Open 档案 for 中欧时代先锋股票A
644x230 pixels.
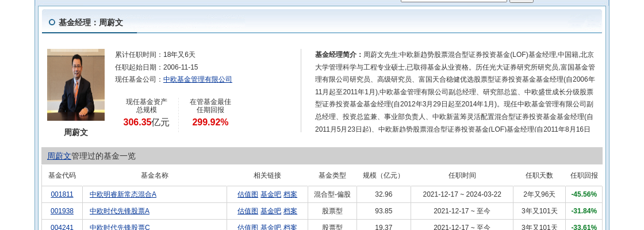click(290, 211)
